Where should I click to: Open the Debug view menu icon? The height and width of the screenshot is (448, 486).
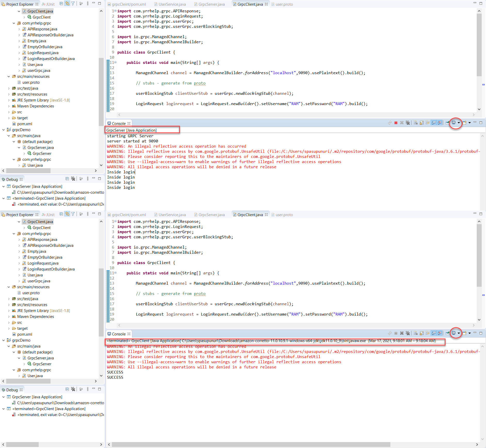(88, 179)
